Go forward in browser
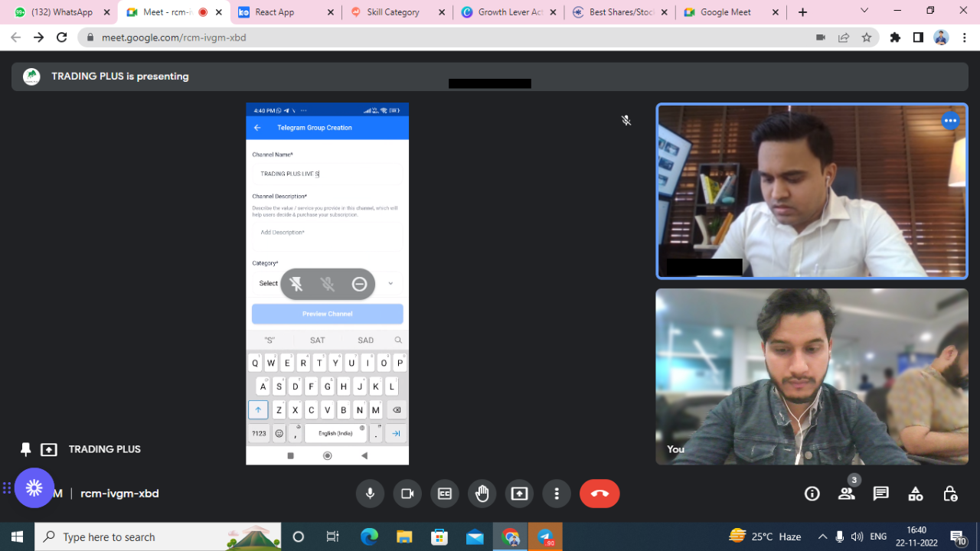980x551 pixels. click(x=39, y=37)
